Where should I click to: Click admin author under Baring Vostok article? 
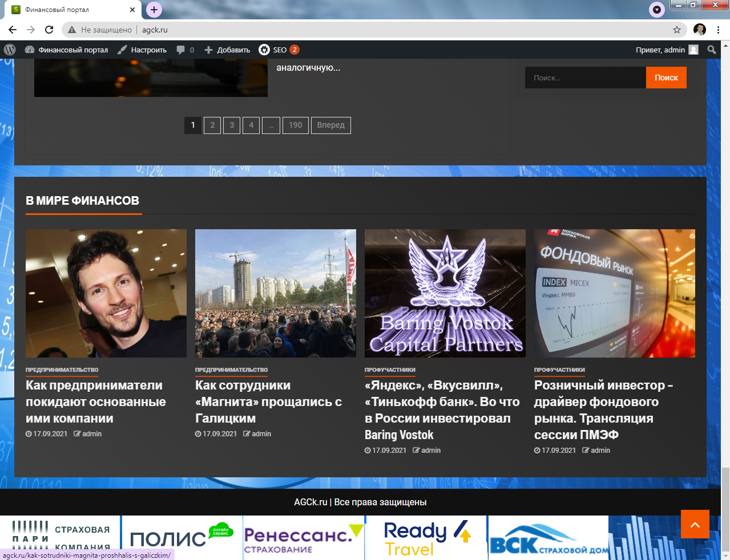click(x=427, y=451)
